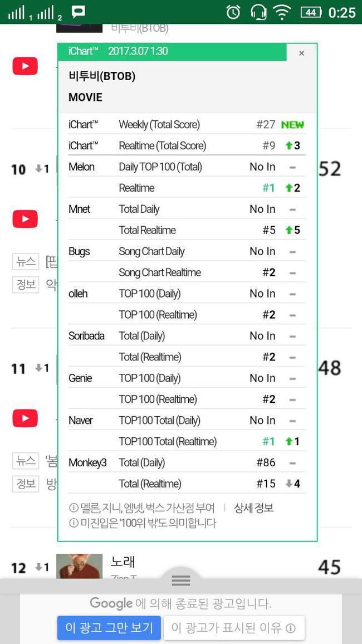Screen dimensions: 362x644
Task: Tap the 이 광고가 표시된 이유 button
Action: [x=233, y=628]
